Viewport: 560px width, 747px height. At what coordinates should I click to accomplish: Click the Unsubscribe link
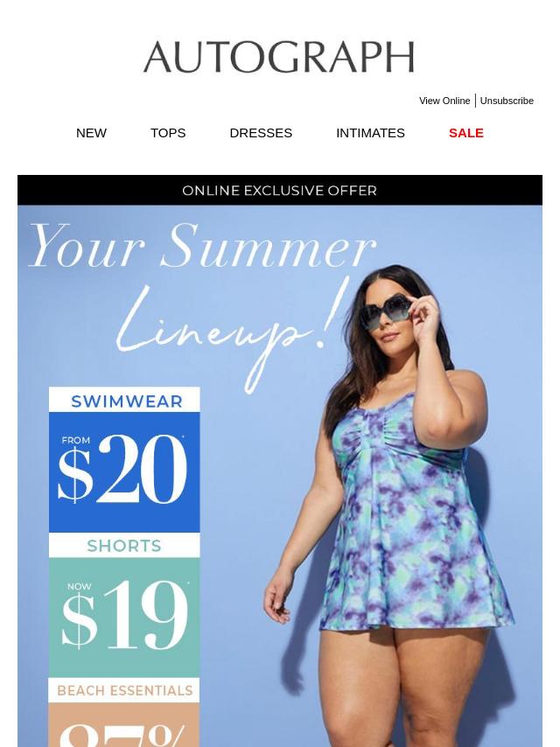(x=507, y=101)
